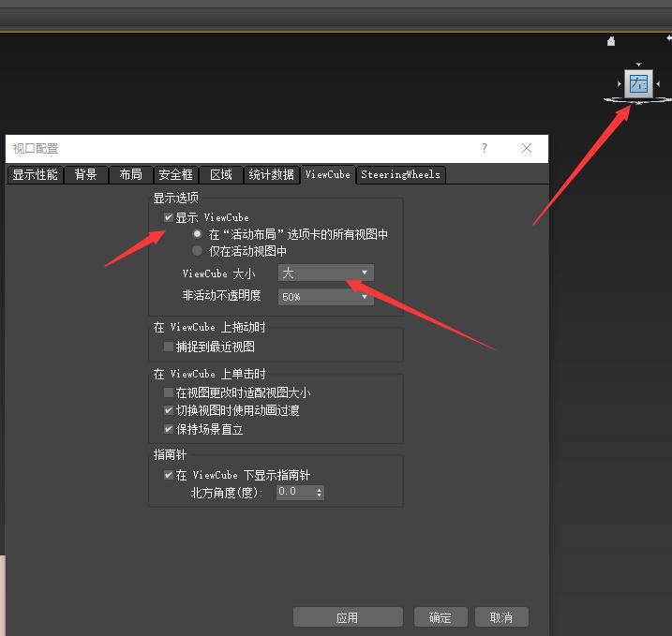
Task: Switch to the 区域 tab
Action: 221,175
